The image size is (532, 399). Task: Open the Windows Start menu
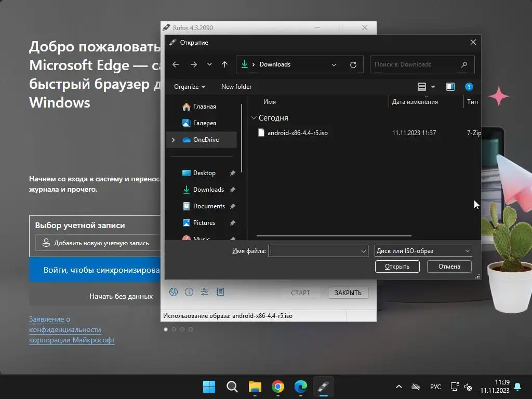tap(209, 387)
